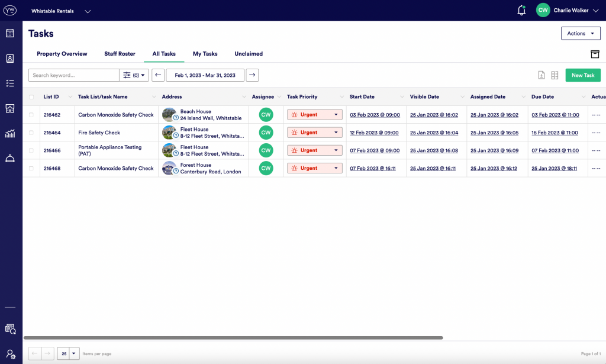The image size is (606, 364).
Task: Open Urgent priority dropdown for Fire Safety Check
Action: pyautogui.click(x=315, y=133)
